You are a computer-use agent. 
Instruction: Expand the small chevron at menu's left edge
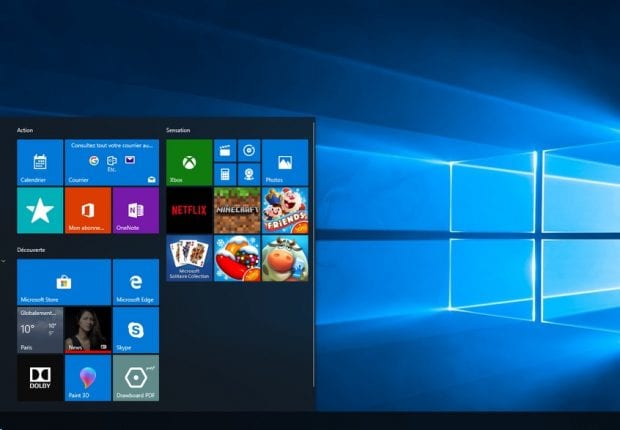pos(3,261)
